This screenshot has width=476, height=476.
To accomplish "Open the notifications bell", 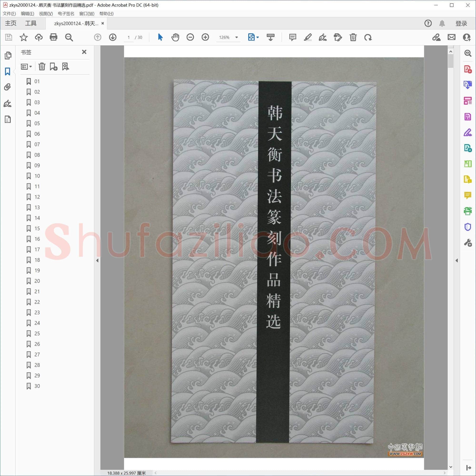I will (442, 23).
